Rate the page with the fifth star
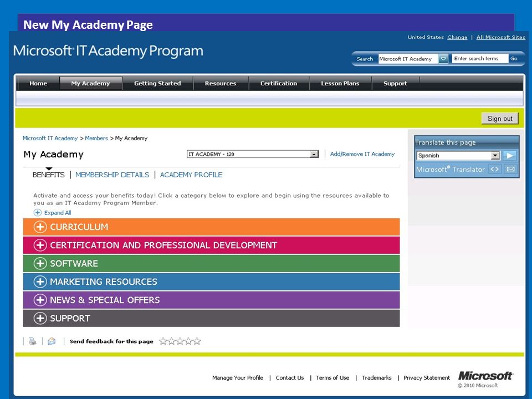The width and height of the screenshot is (532, 399). (197, 341)
